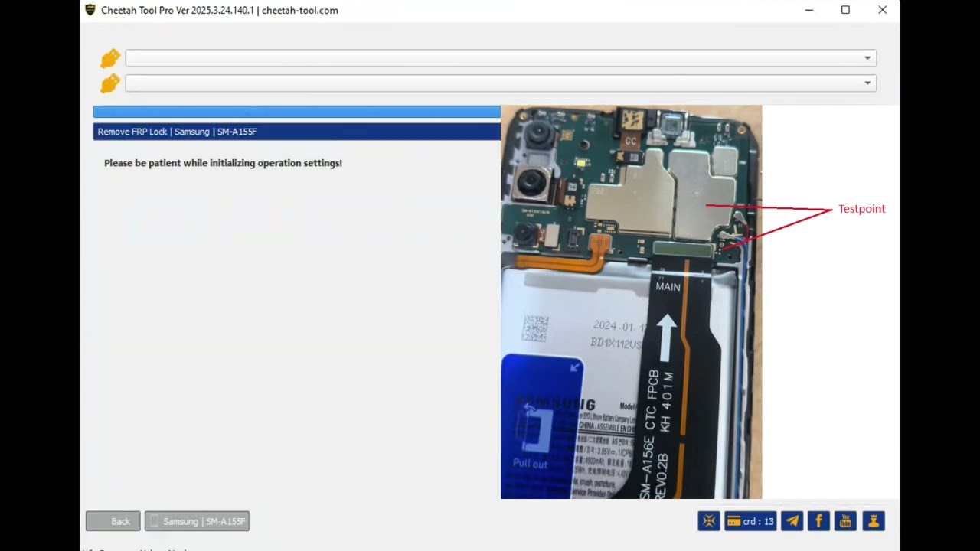Click the Cheetah Tool shield logo in title bar
This screenshot has height=551, width=980.
tap(90, 10)
